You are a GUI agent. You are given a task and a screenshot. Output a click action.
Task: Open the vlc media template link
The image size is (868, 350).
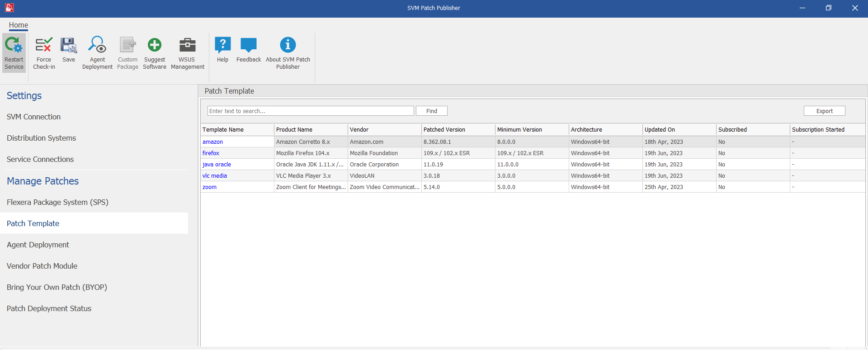[x=215, y=175]
